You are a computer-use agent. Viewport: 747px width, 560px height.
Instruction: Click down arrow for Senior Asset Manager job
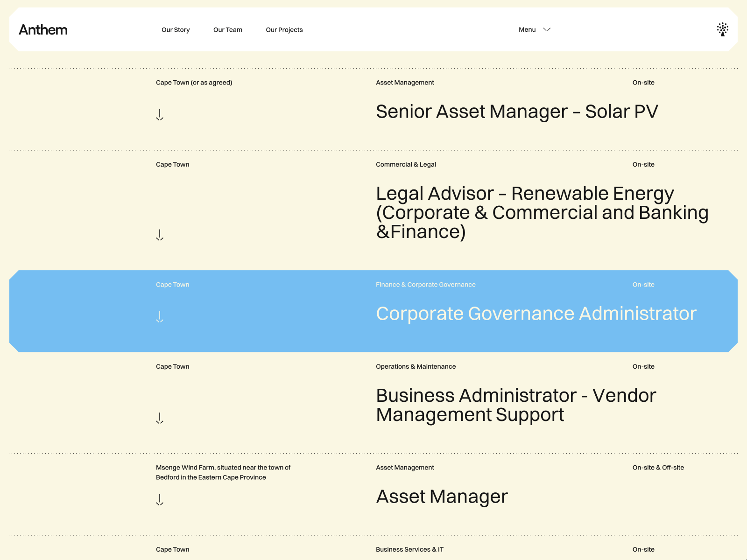(160, 115)
